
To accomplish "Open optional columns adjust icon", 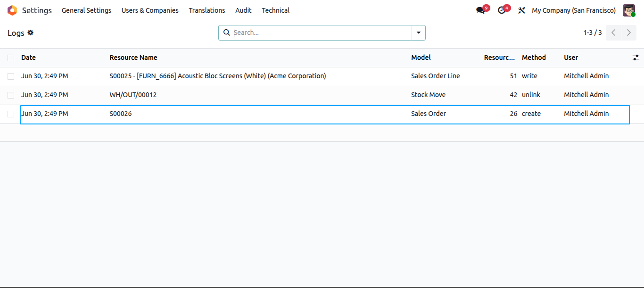I will pos(636,58).
